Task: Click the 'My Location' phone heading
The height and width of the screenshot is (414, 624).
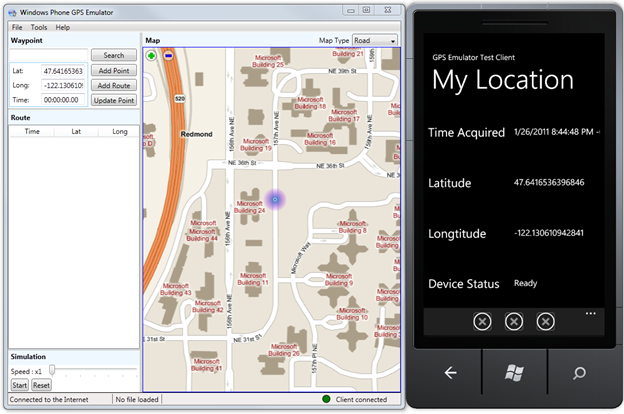Action: pyautogui.click(x=503, y=80)
